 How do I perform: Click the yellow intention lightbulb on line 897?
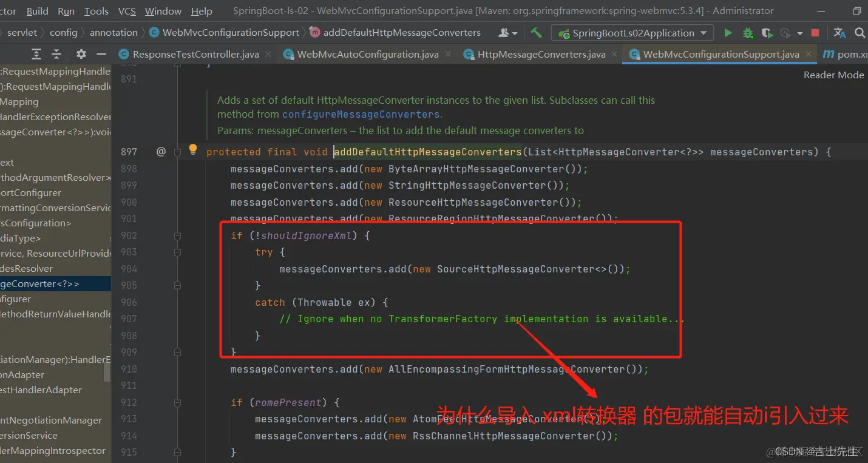(x=193, y=149)
